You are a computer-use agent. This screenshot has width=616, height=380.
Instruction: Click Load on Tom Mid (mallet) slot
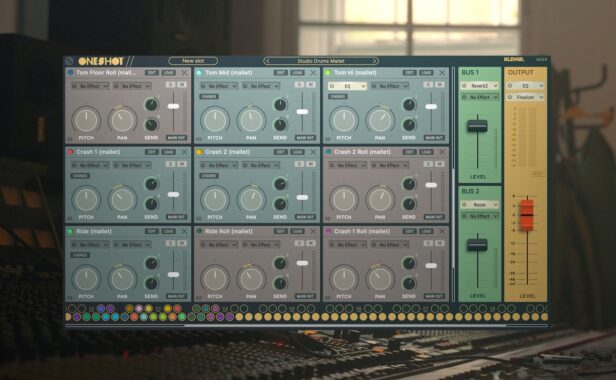coord(297,73)
